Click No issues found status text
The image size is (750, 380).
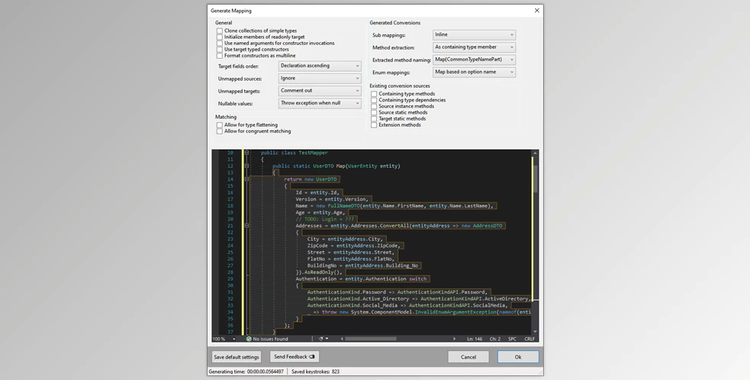coord(270,339)
